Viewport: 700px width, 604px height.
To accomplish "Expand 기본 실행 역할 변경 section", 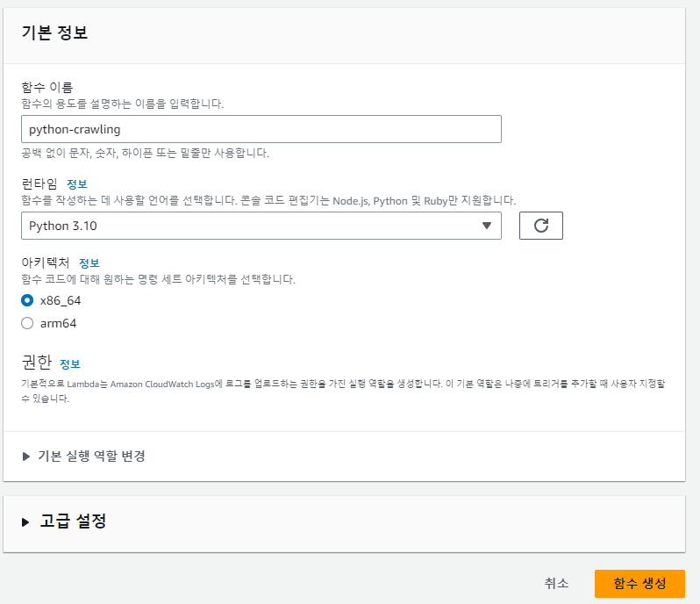I will pyautogui.click(x=83, y=457).
